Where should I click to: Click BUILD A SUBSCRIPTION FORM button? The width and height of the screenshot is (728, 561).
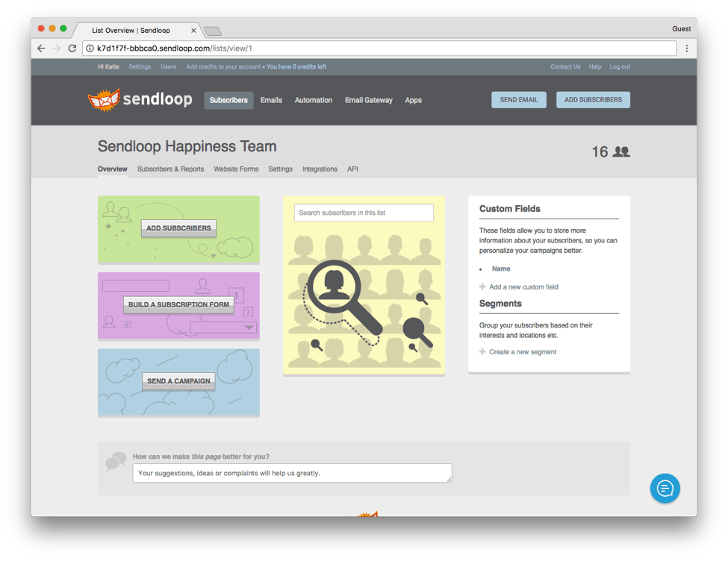tap(178, 304)
